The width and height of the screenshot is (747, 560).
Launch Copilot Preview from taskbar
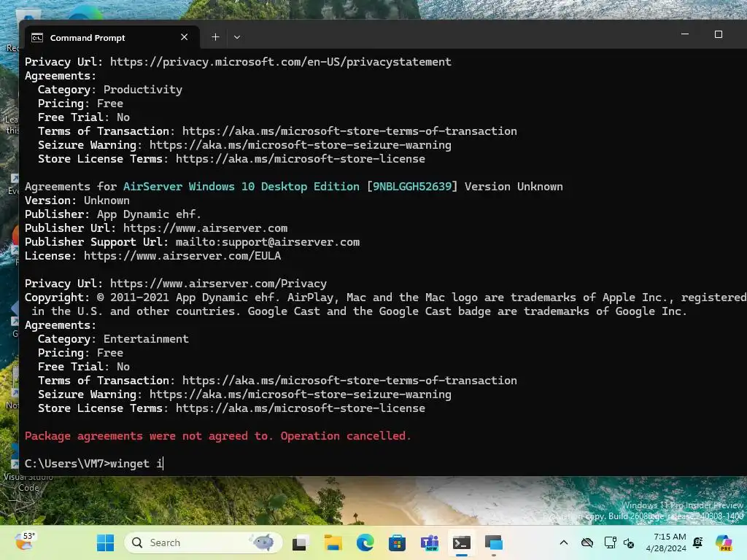(724, 542)
